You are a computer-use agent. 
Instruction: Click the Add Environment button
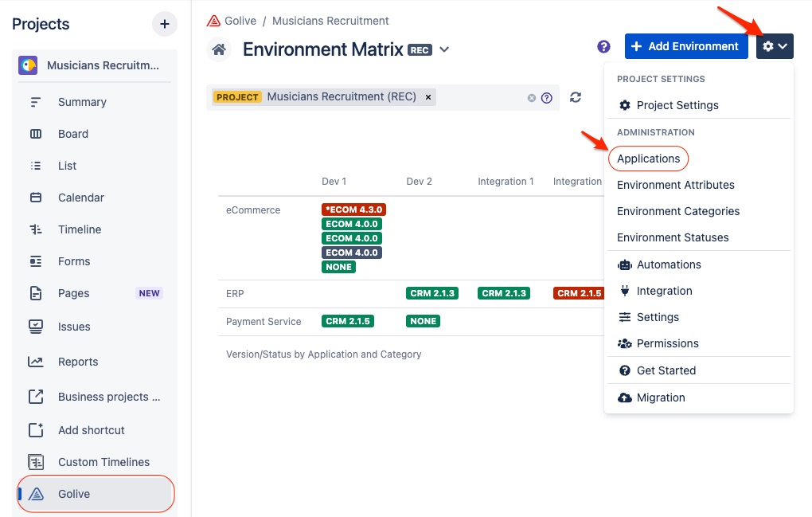pos(685,46)
